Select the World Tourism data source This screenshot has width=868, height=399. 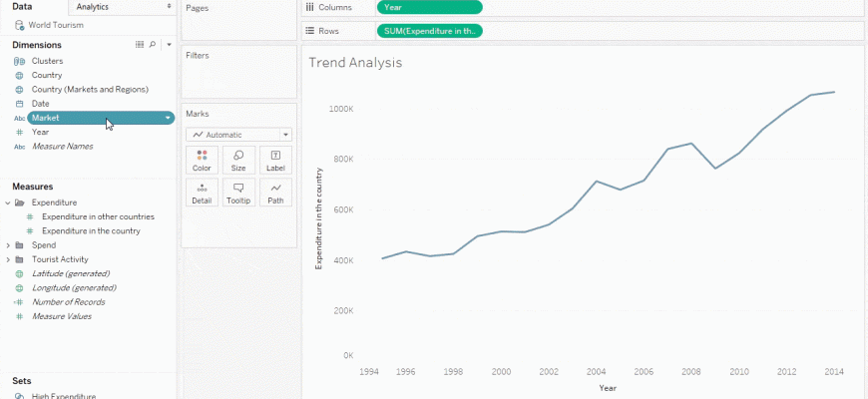click(56, 24)
